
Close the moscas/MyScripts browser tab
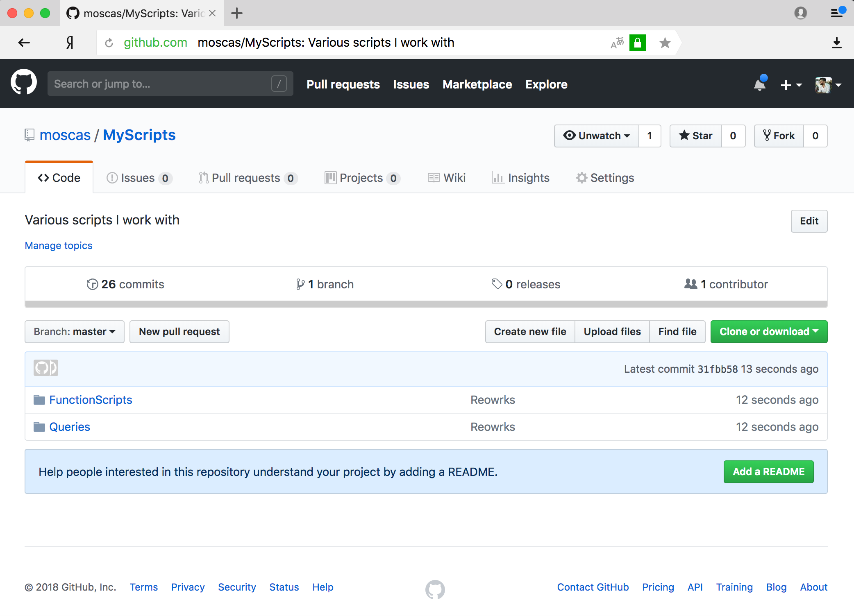212,13
